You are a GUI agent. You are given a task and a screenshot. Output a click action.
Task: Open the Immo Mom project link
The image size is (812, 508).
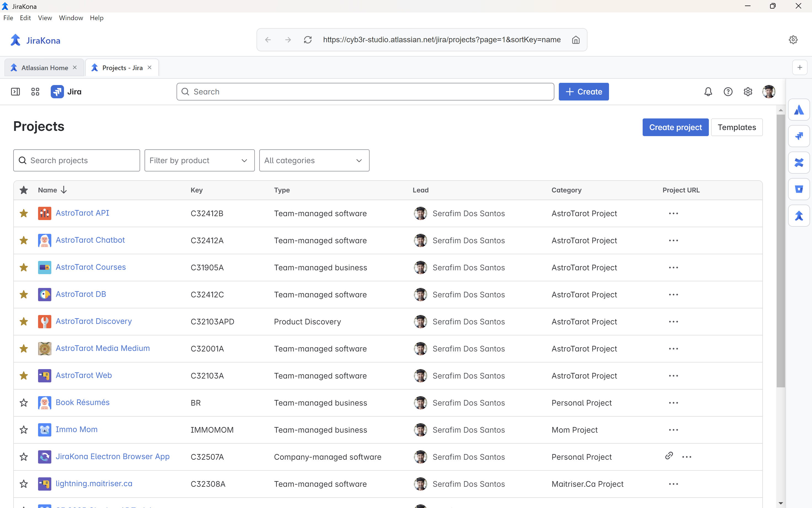click(x=76, y=429)
